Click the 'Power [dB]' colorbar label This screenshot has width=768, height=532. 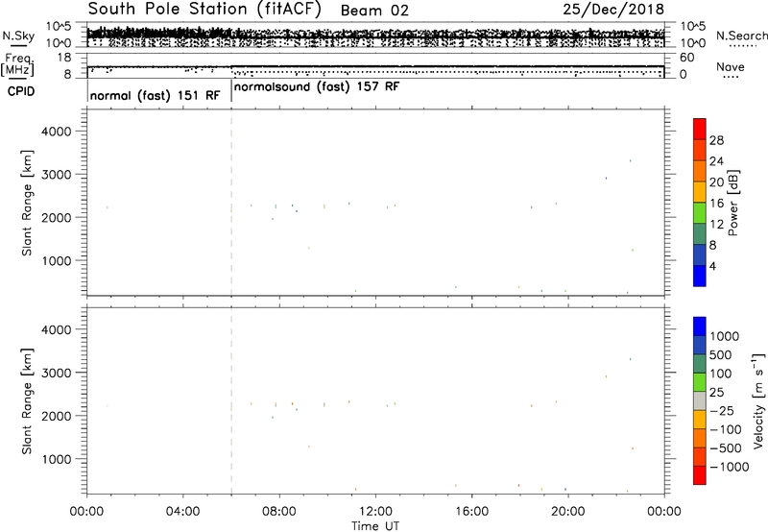tap(733, 203)
